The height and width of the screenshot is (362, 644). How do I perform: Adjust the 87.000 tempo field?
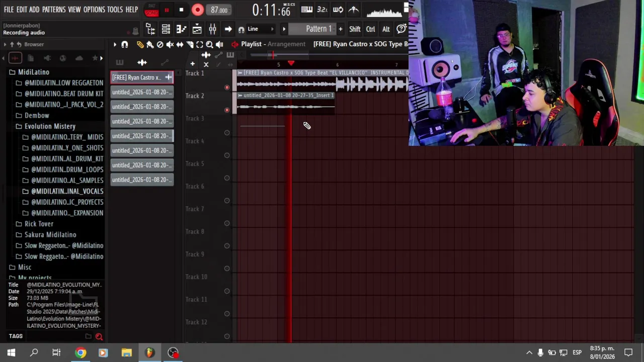pos(219,10)
